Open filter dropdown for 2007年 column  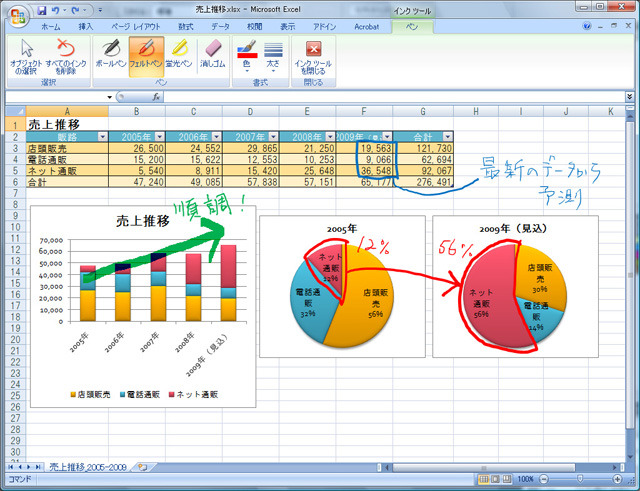[x=273, y=137]
